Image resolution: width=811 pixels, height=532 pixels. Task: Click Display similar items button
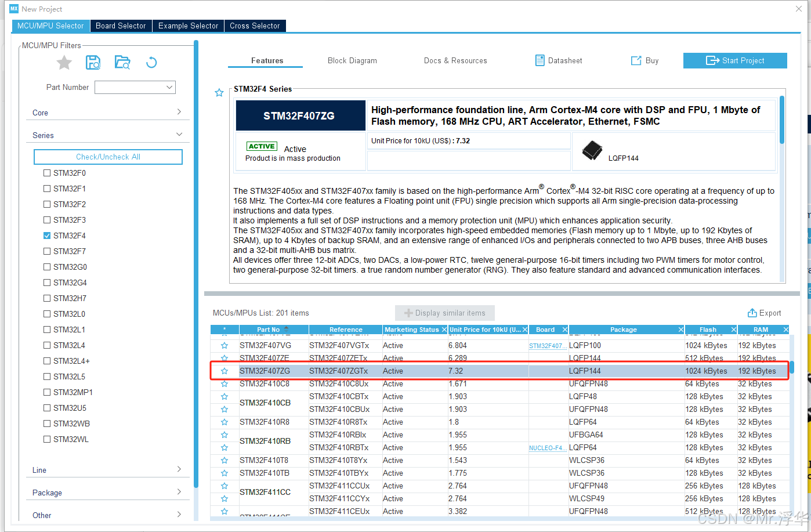click(445, 313)
